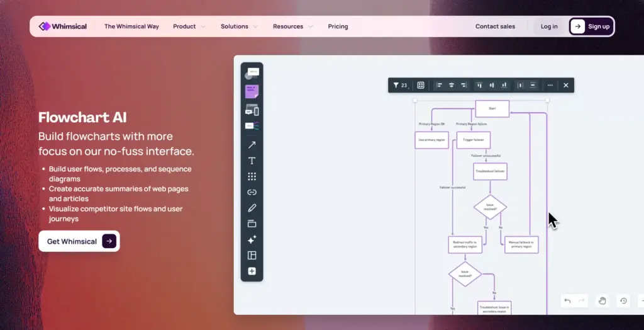Expand the Product dropdown menu
This screenshot has width=644, height=330.
click(189, 26)
